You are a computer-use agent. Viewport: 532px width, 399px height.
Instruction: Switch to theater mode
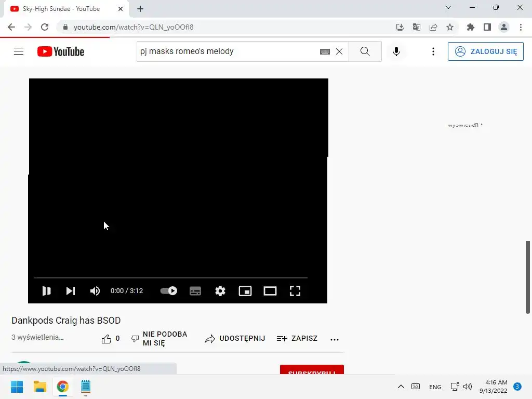coord(270,291)
